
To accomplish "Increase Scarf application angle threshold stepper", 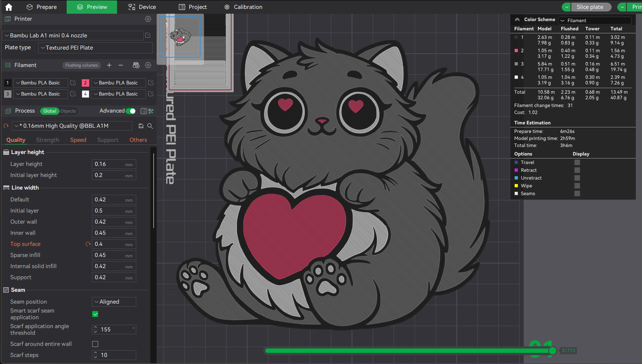I will pyautogui.click(x=96, y=327).
